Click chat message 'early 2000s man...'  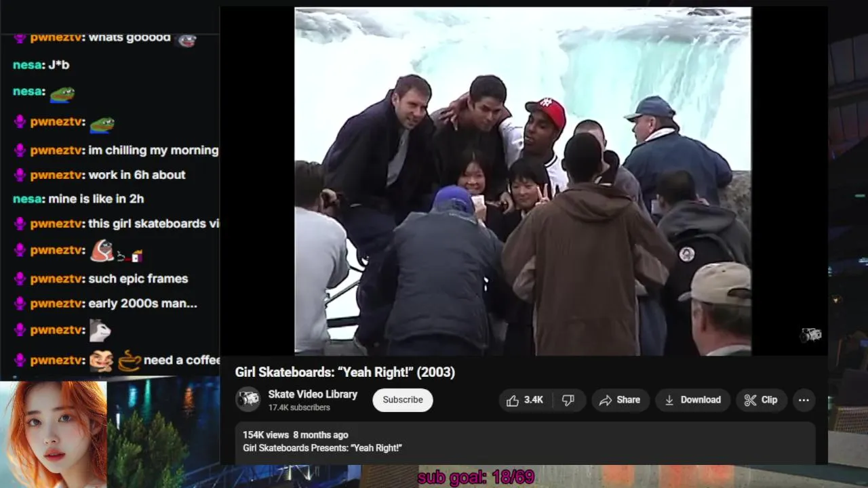tap(143, 304)
